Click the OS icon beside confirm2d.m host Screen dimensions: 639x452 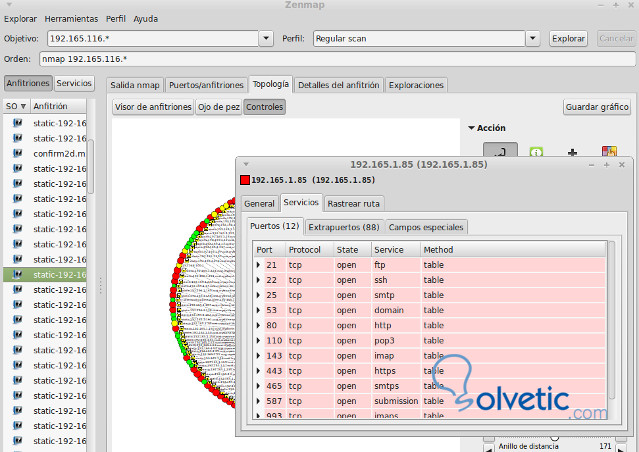click(18, 153)
